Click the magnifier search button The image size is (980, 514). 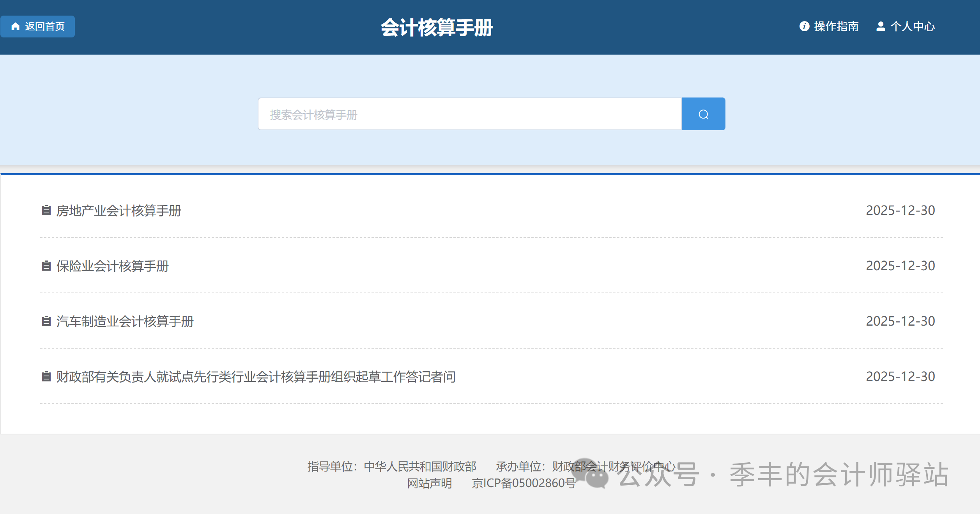pyautogui.click(x=703, y=114)
